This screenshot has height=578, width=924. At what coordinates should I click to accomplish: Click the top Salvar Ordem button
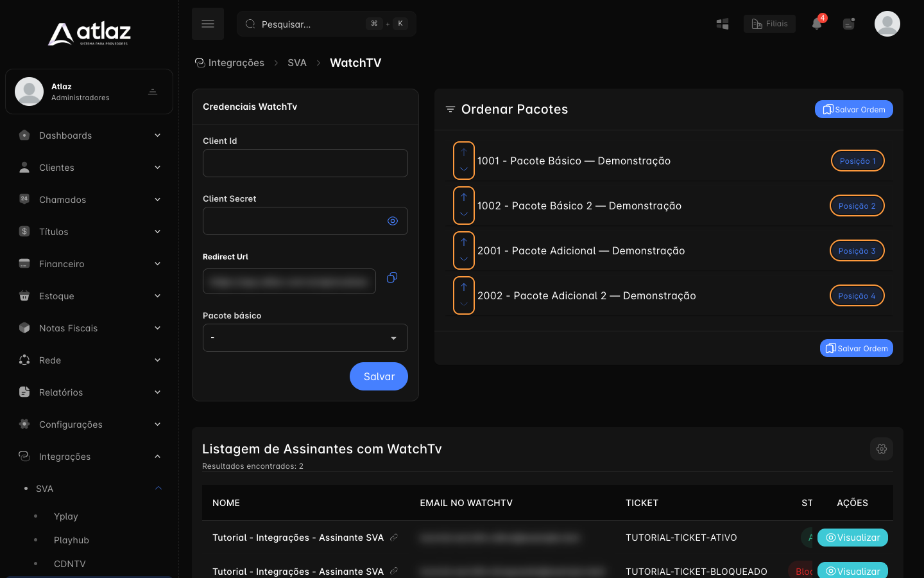pyautogui.click(x=854, y=109)
